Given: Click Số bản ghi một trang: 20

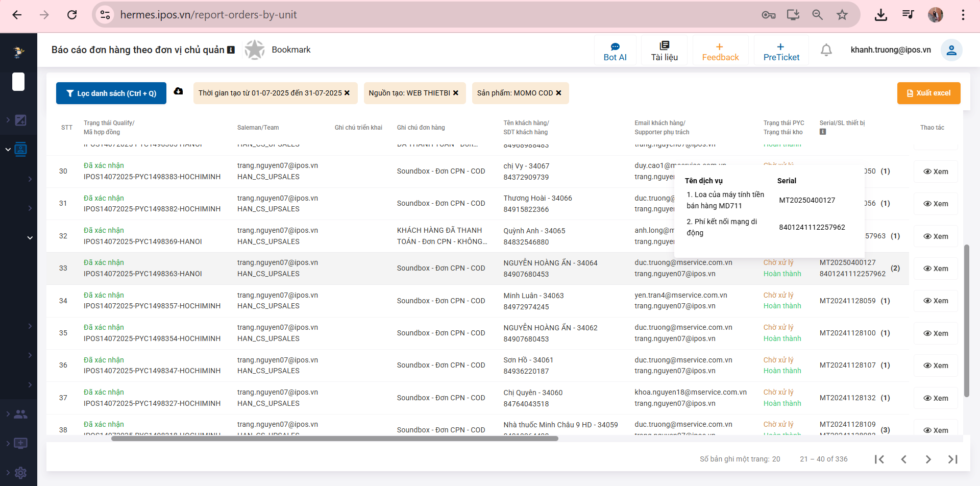Looking at the screenshot, I should [x=740, y=459].
